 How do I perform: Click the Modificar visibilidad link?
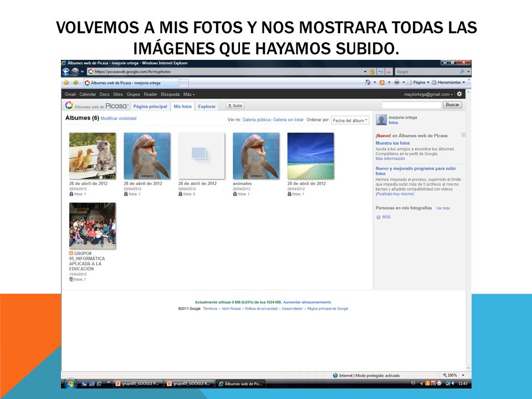pos(119,119)
